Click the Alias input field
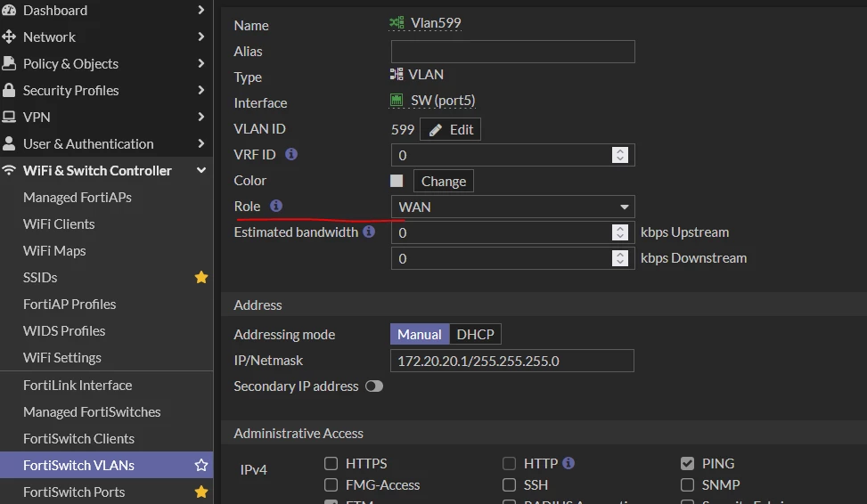 pos(512,52)
